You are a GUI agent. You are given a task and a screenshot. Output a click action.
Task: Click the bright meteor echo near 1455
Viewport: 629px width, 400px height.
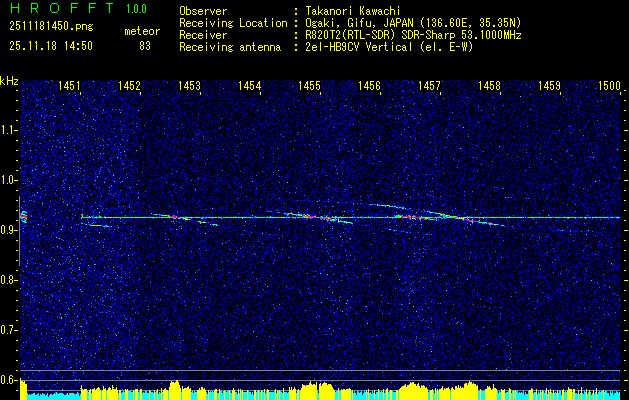317,217
